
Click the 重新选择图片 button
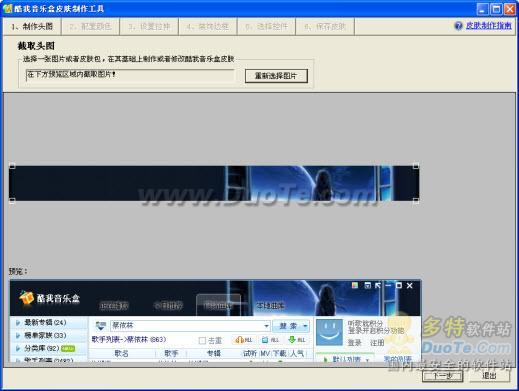[276, 76]
